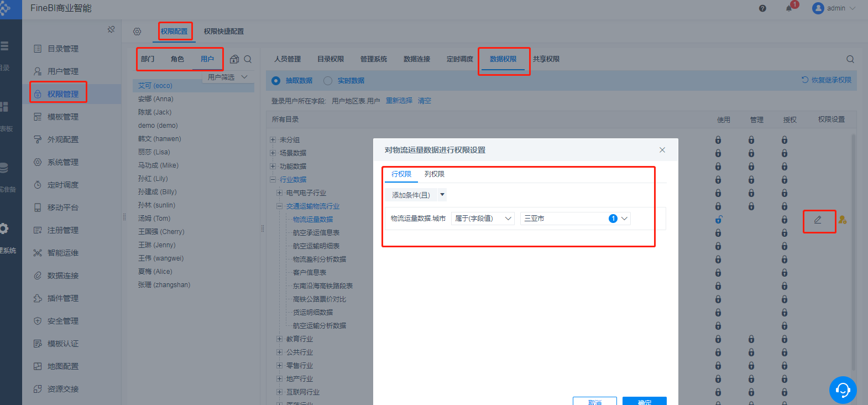
Task: Toggle the 使用 lock for 未分组 row
Action: 718,140
